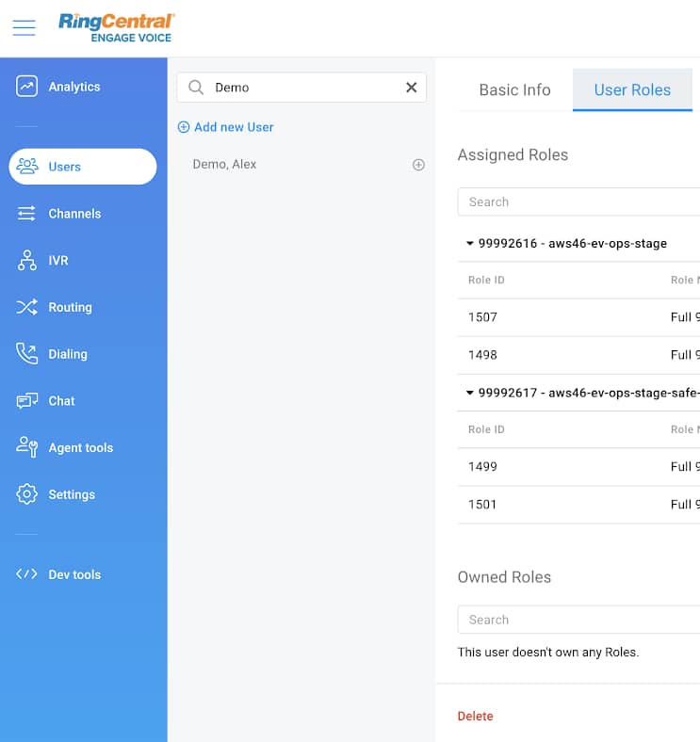Open the hamburger navigation menu

pos(24,28)
